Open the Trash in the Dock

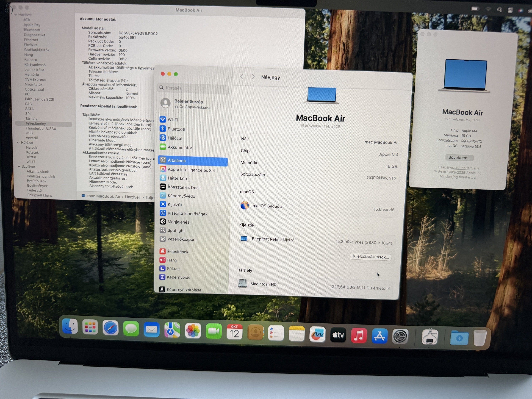coord(480,338)
